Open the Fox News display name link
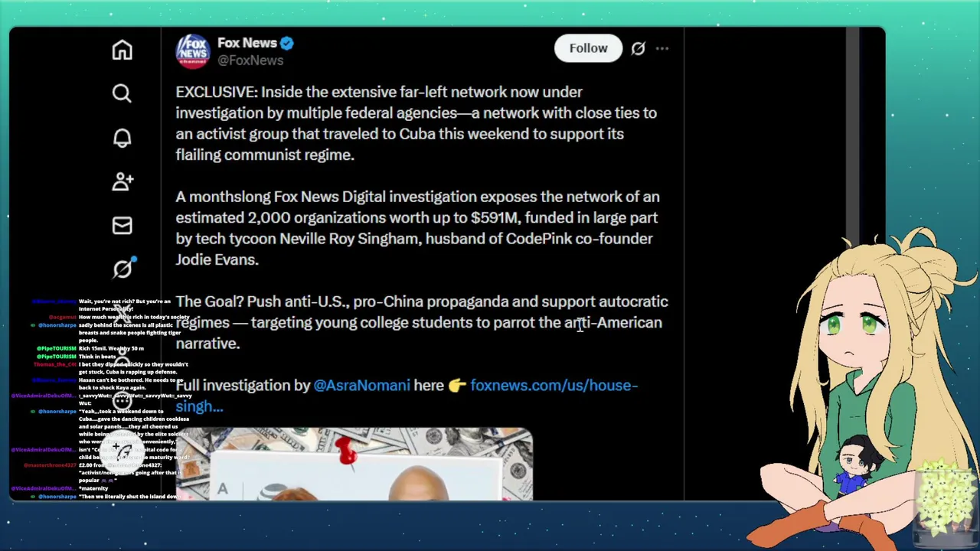The height and width of the screenshot is (551, 980). pyautogui.click(x=247, y=43)
